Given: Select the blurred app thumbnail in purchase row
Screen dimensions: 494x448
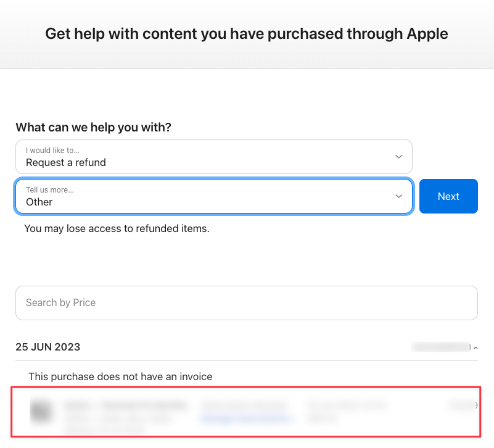Looking at the screenshot, I should [42, 411].
